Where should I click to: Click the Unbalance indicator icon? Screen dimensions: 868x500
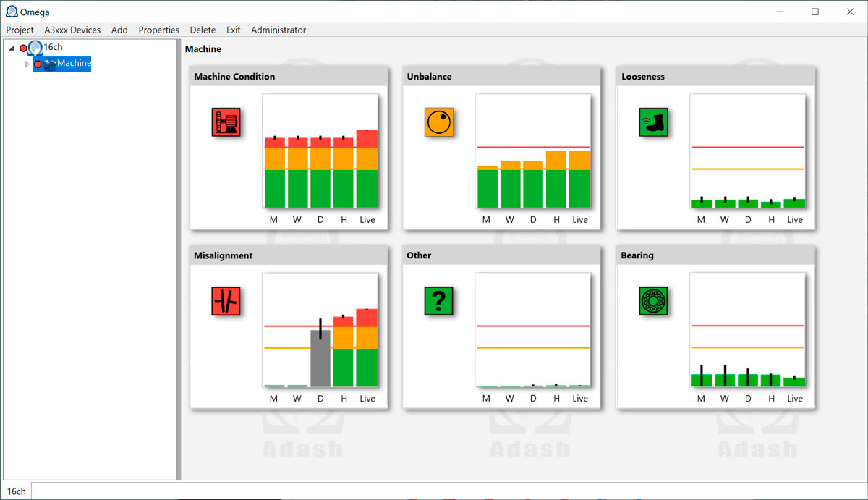[x=438, y=122]
